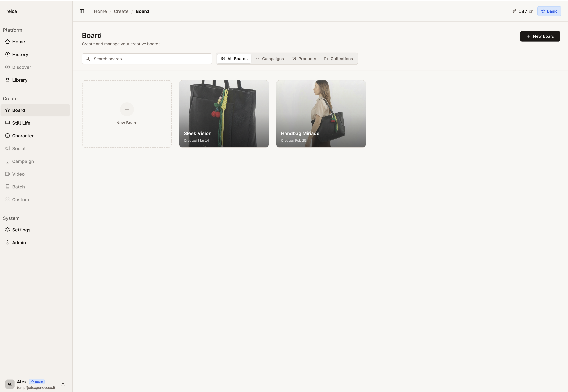Click the Basic plan badge
Screen dimensions: 568x392
(549, 11)
